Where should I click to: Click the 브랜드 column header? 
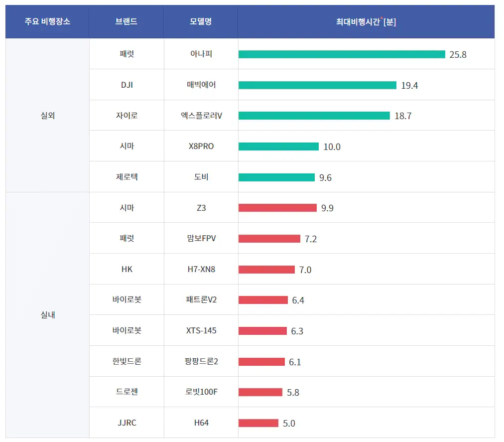click(126, 21)
